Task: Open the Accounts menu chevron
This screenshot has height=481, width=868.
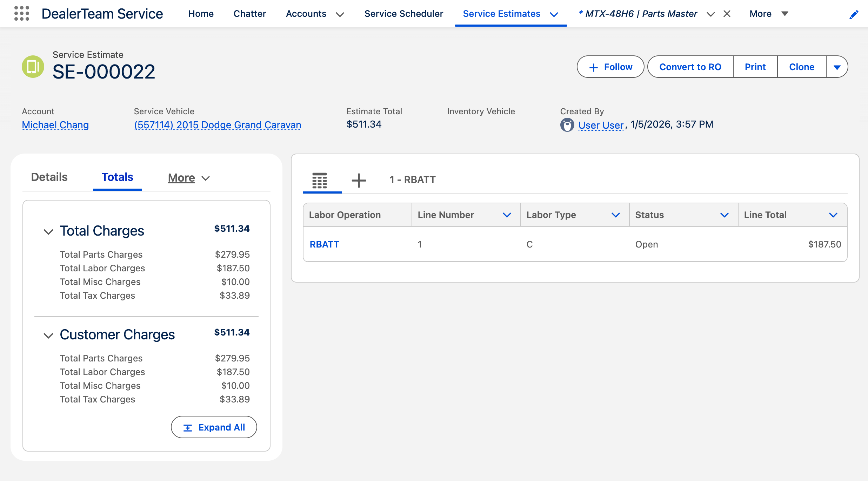Action: 340,14
